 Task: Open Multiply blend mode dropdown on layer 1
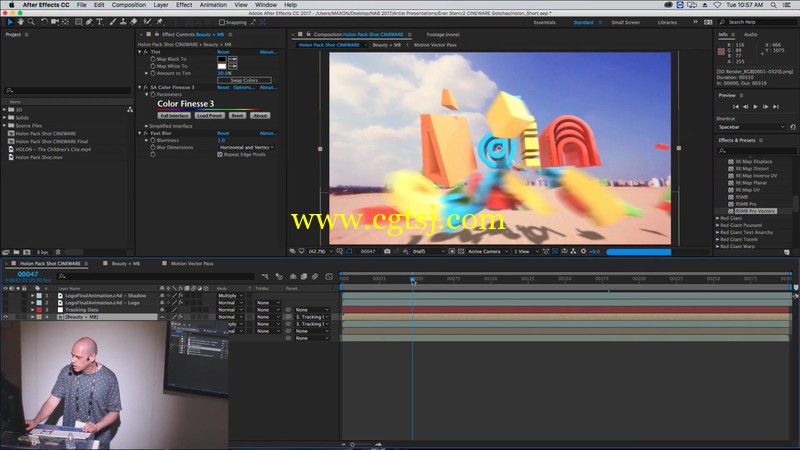coord(231,296)
